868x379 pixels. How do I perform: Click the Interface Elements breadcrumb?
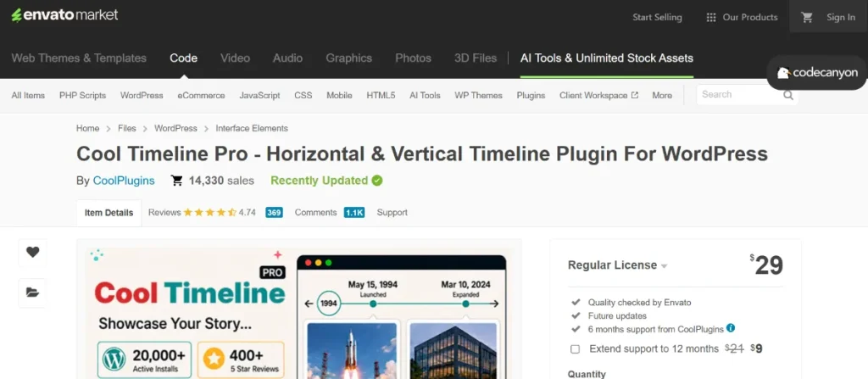252,128
